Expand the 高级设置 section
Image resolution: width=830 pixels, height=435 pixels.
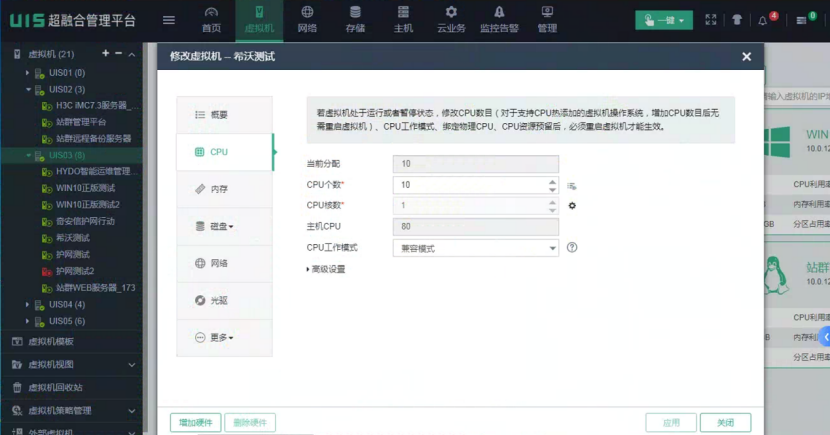point(327,269)
